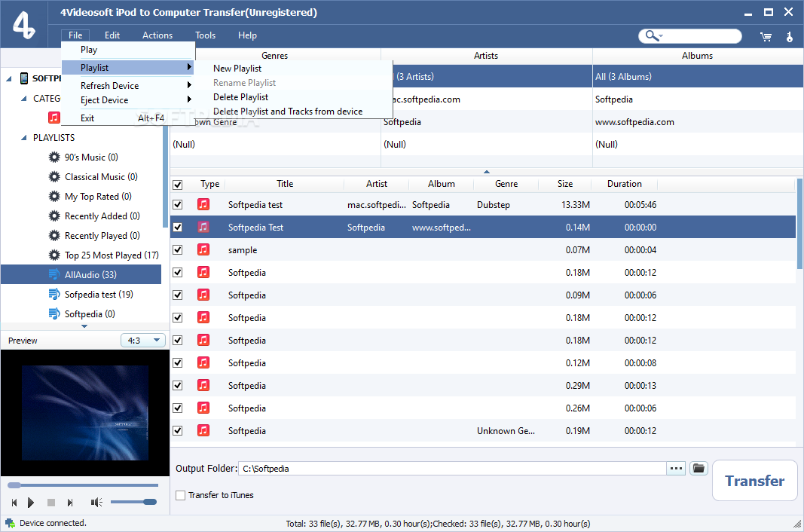The image size is (804, 532).
Task: Click the 4Videosoft logo icon
Action: [x=23, y=26]
